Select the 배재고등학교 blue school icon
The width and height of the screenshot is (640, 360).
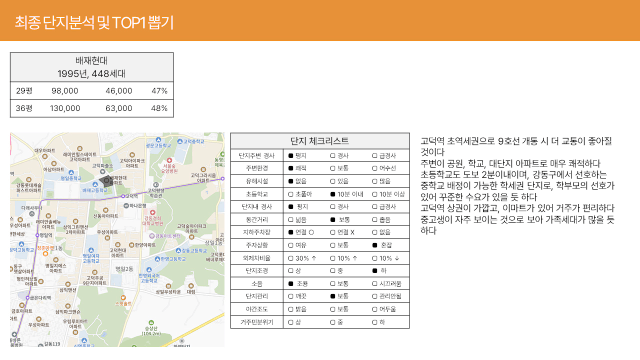pos(95,185)
